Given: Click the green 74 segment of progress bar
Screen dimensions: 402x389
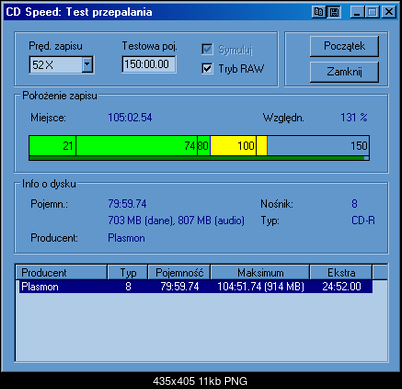Looking at the screenshot, I should 137,146.
